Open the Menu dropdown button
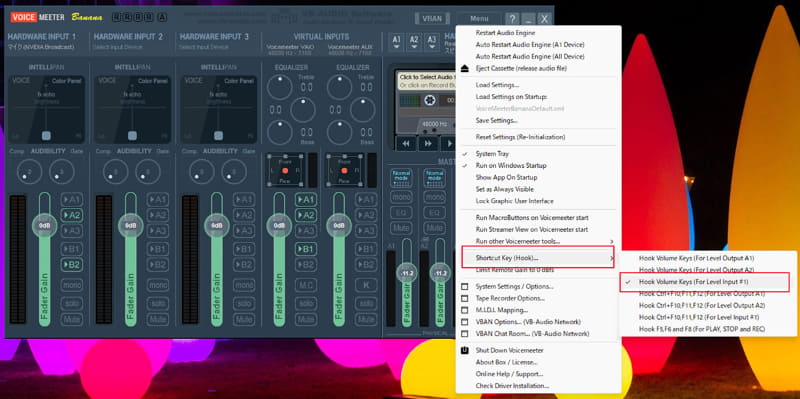 point(479,19)
